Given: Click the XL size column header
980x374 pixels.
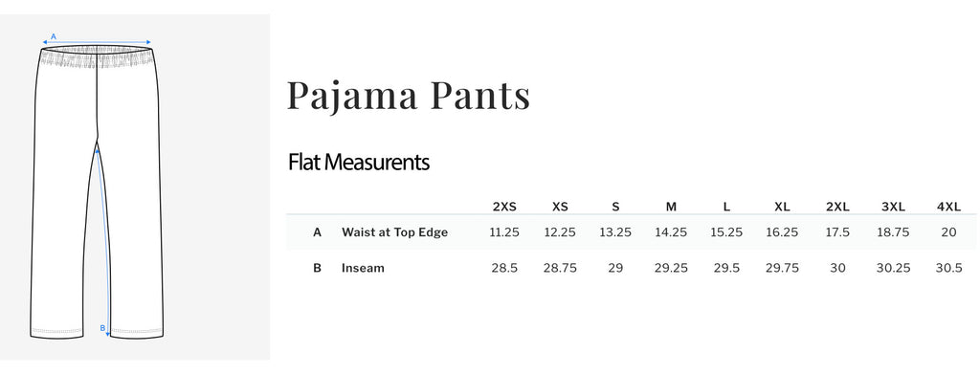Looking at the screenshot, I should pos(782,207).
